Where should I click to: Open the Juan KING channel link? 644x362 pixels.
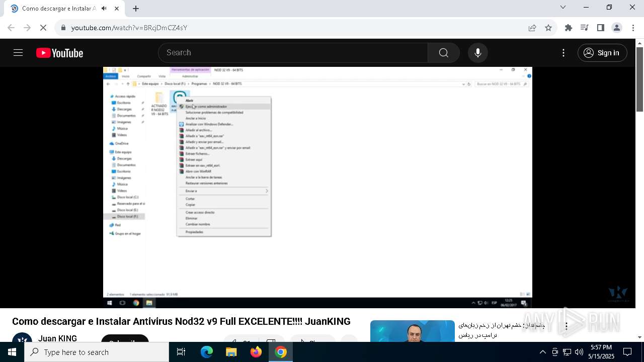(x=57, y=338)
